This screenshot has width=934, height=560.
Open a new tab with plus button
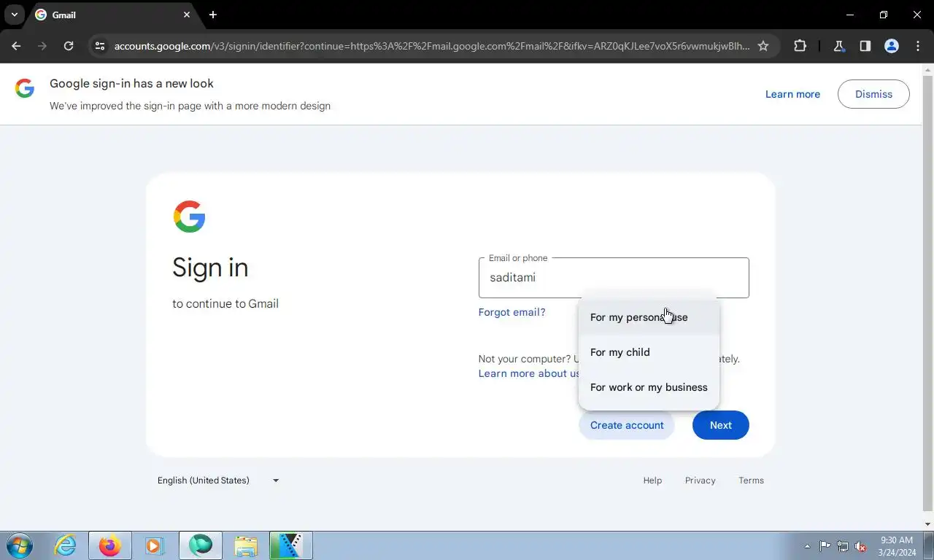click(212, 15)
